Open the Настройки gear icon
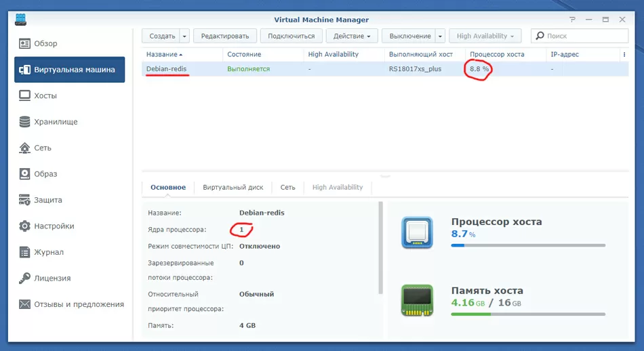 click(24, 226)
